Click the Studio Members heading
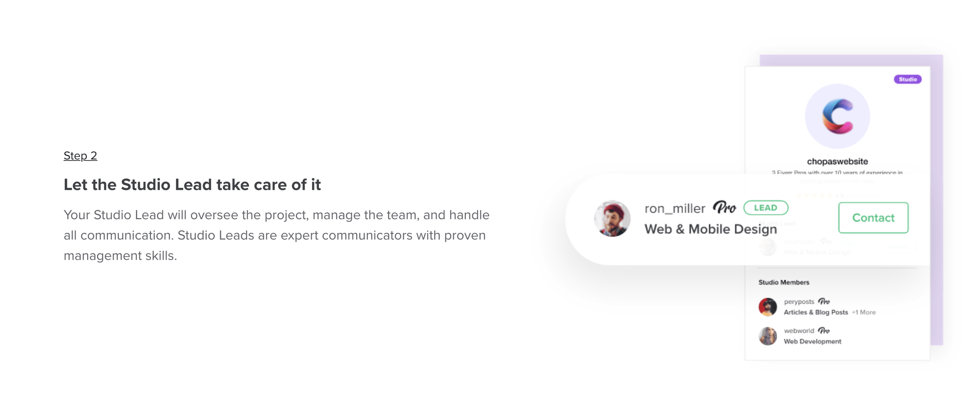 click(784, 282)
